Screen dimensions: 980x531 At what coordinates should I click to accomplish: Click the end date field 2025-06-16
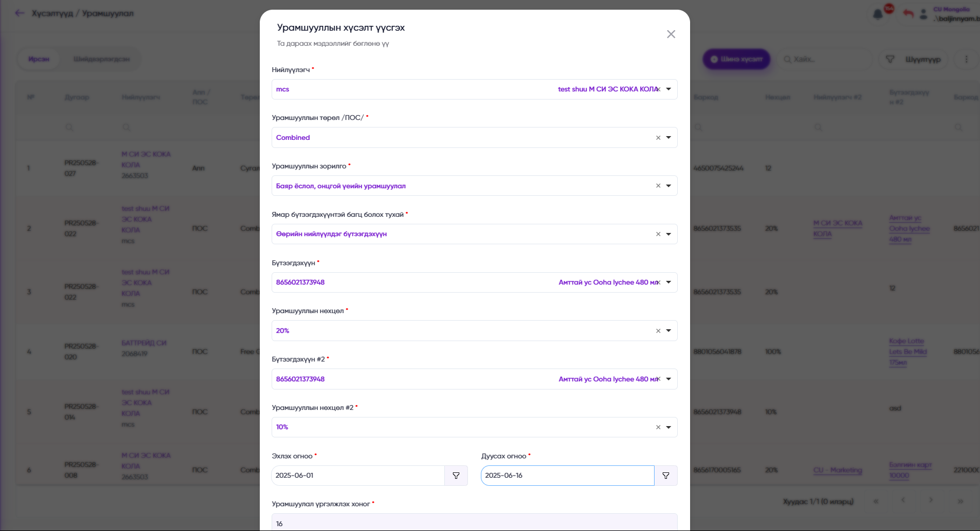pos(567,476)
